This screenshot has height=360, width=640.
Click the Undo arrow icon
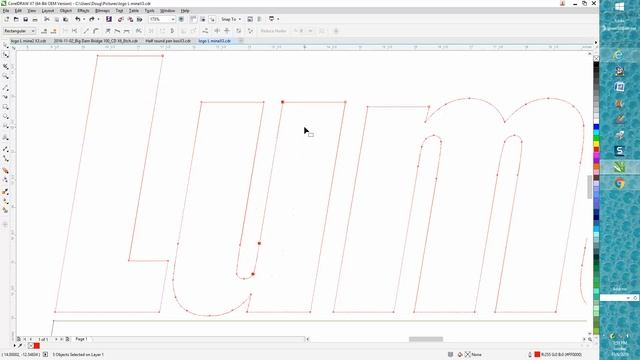click(x=78, y=19)
